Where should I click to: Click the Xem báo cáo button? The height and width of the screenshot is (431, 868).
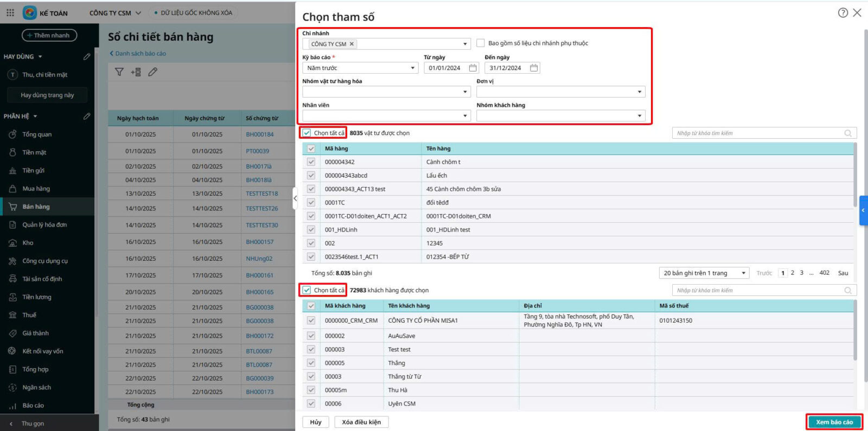pyautogui.click(x=834, y=422)
